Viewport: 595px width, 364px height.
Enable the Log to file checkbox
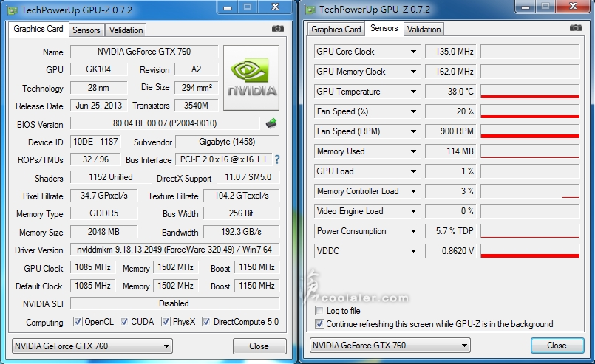pyautogui.click(x=319, y=311)
